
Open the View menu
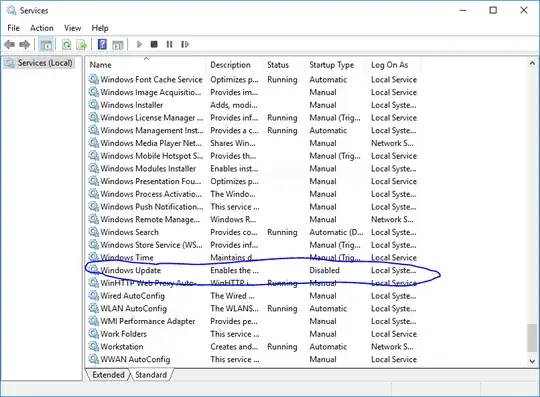(72, 28)
